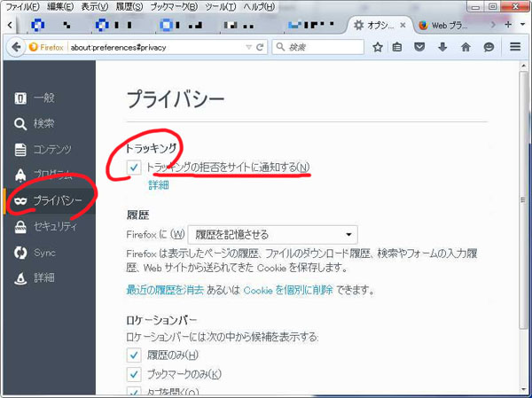Image resolution: width=532 pixels, height=398 pixels.
Task: Select 一般 in the sidebar
Action: coord(50,98)
